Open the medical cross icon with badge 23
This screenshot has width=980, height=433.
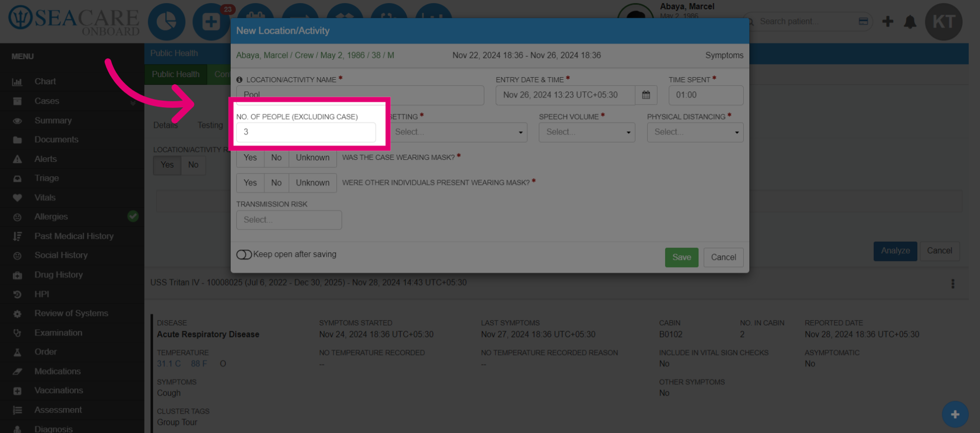coord(211,21)
